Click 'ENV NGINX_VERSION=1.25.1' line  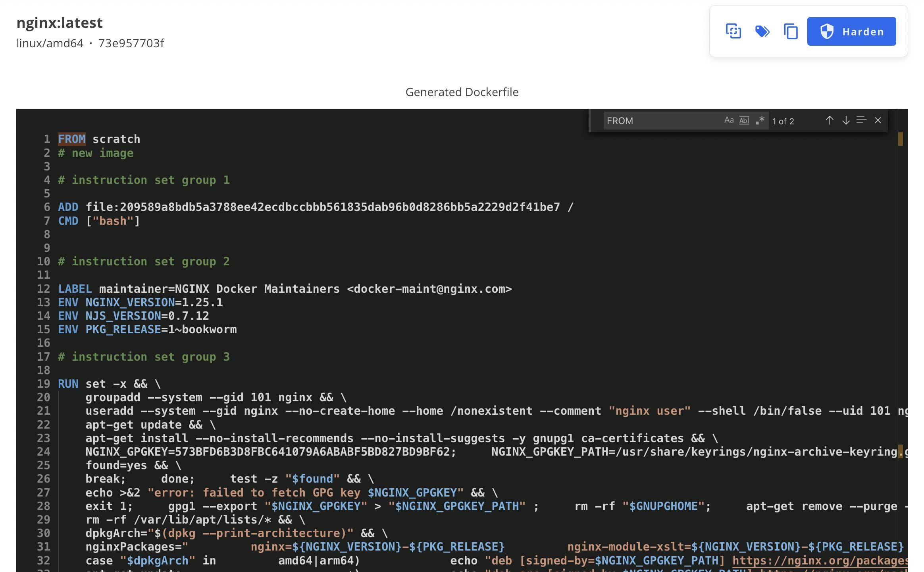click(x=141, y=302)
